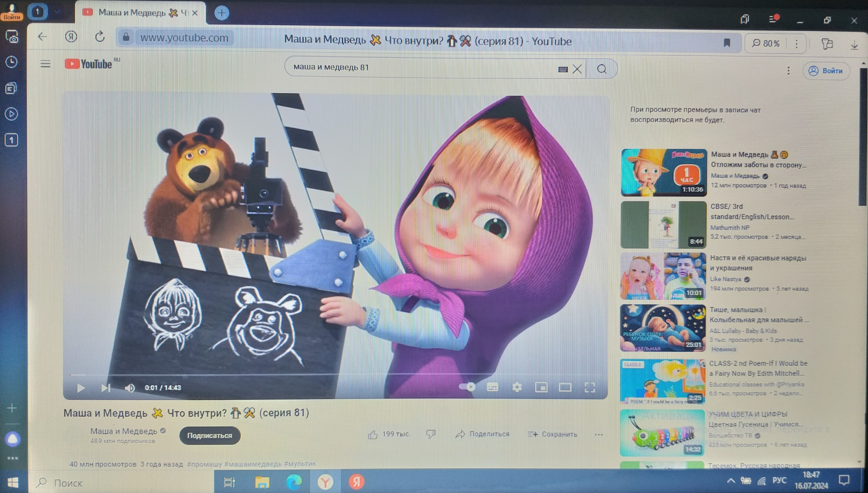
Task: Click the Yandex home button in toolbar
Action: (x=71, y=37)
